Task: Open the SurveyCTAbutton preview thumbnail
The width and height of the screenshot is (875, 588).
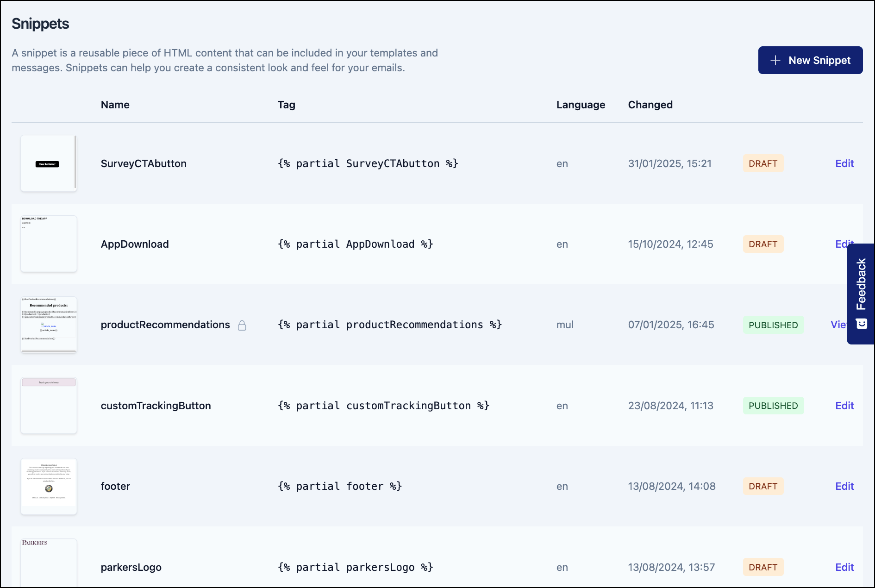Action: pyautogui.click(x=49, y=163)
